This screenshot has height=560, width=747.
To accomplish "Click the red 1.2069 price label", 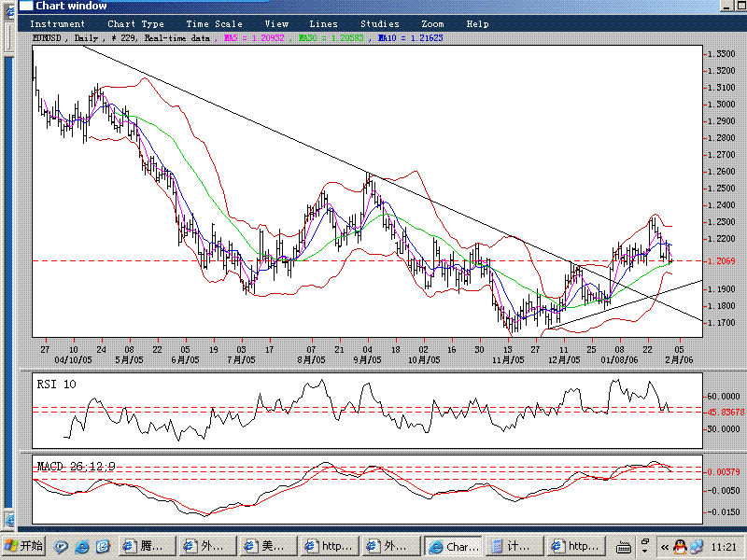I will (x=719, y=261).
